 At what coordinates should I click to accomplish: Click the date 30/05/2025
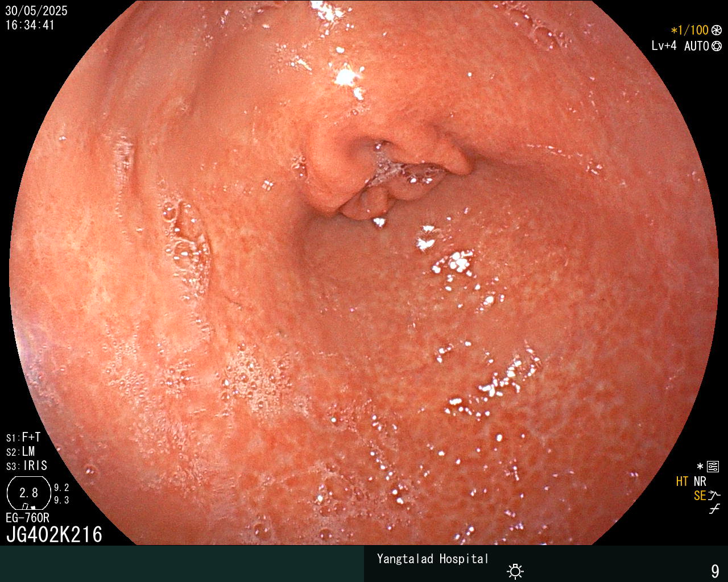[x=36, y=11]
